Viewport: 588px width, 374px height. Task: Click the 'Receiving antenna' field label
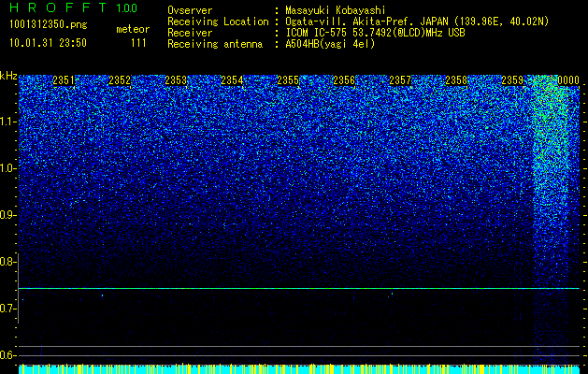pyautogui.click(x=215, y=44)
